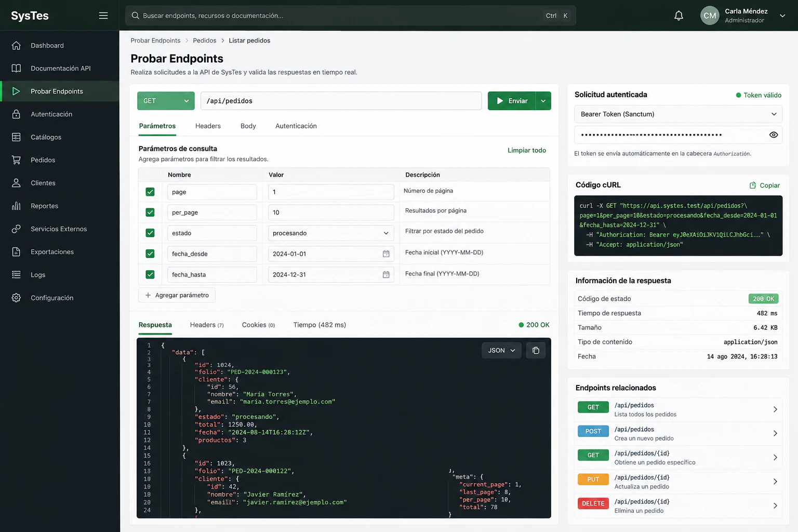This screenshot has width=798, height=532.
Task: Reveal the token with the eye icon
Action: click(773, 135)
